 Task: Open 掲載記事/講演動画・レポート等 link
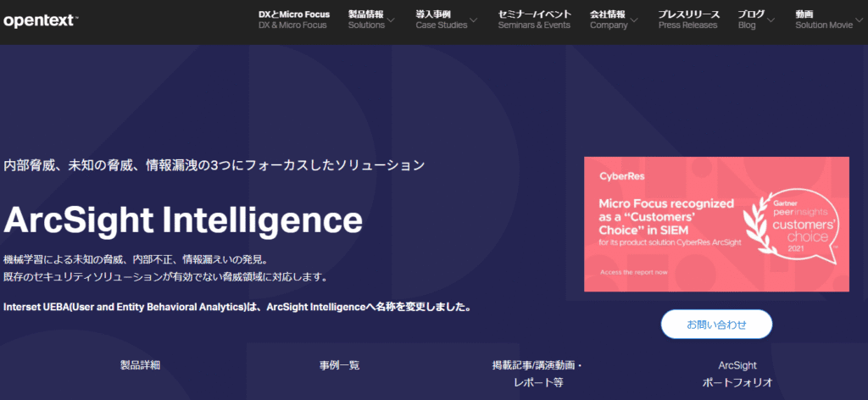[x=538, y=374]
